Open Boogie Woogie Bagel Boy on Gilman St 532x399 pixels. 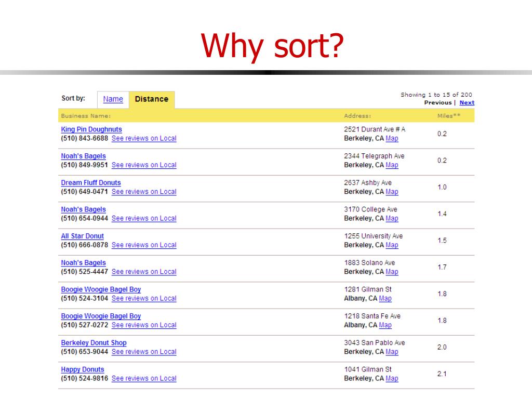(x=101, y=289)
